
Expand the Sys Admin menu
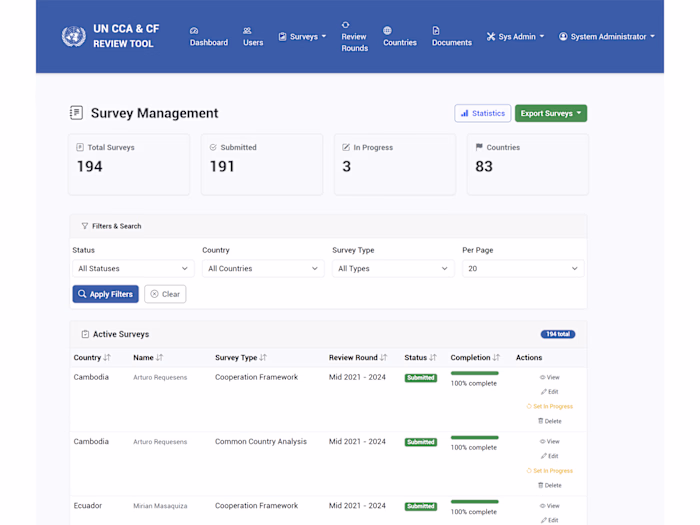click(515, 37)
